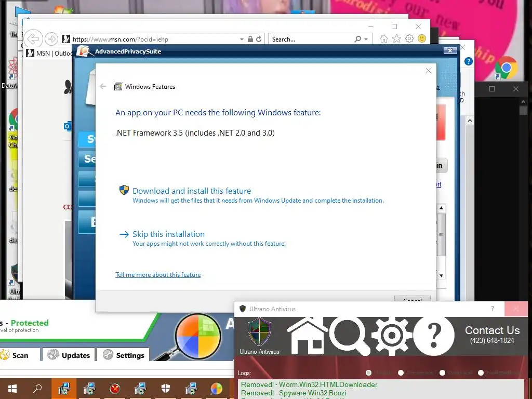The height and width of the screenshot is (399, 532).
Task: Open the taskbar search magnifier
Action: pyautogui.click(x=37, y=389)
